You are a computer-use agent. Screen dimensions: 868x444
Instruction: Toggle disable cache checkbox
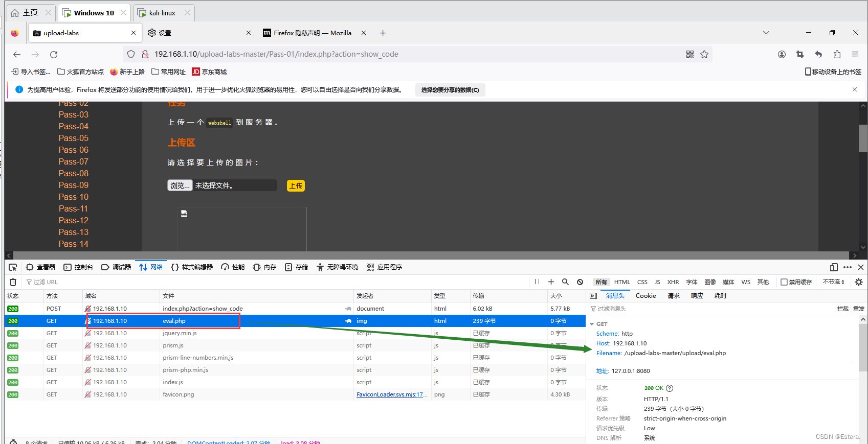tap(784, 282)
